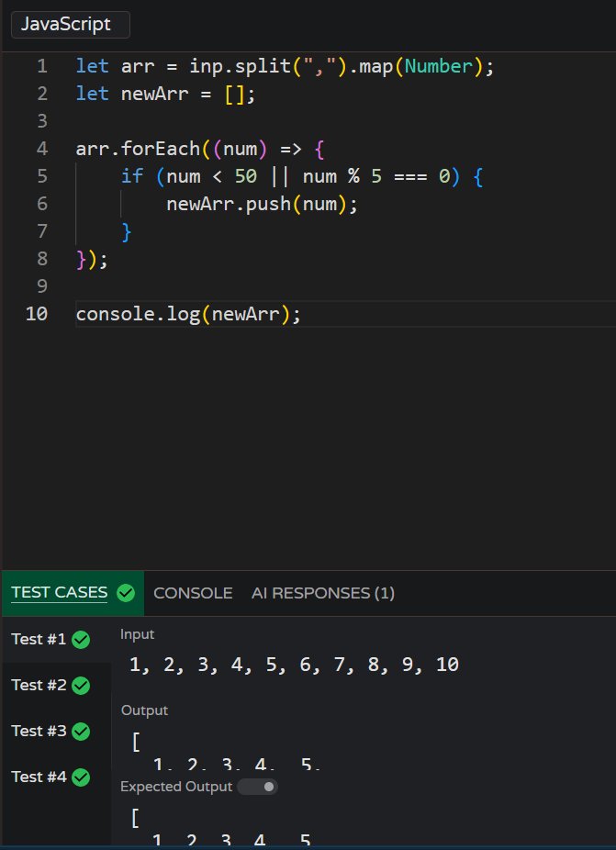Click the 'arr.forEach((num) => {' code line
The width and height of the screenshot is (616, 850).
200,149
